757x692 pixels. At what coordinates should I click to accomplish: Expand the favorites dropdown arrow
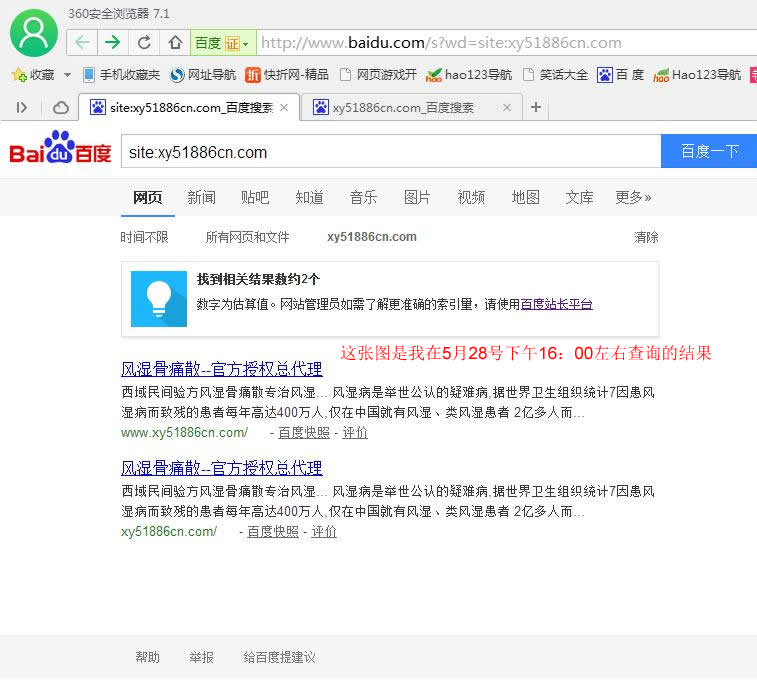pos(67,75)
